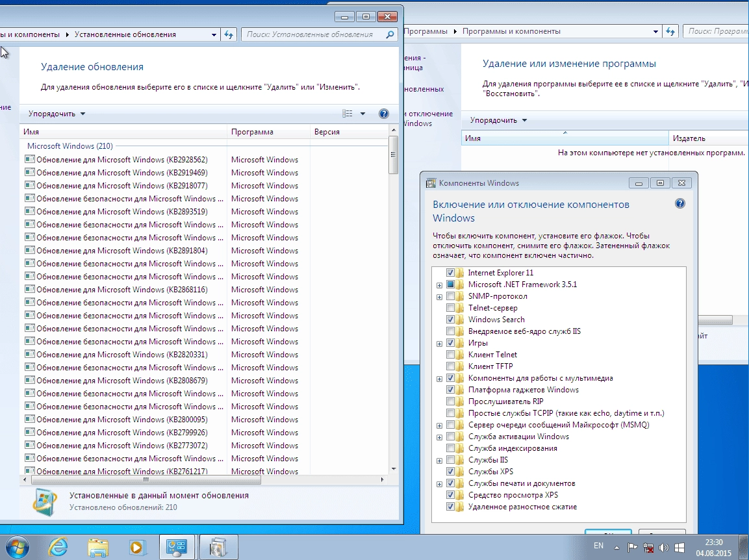Sort programs by Издатель column
This screenshot has width=749, height=560.
click(x=709, y=138)
